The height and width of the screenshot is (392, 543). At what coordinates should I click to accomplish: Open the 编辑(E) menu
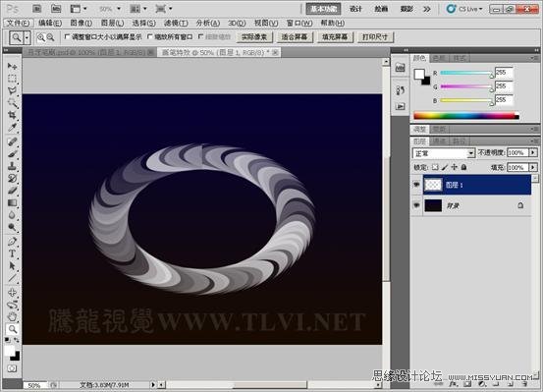click(x=50, y=24)
